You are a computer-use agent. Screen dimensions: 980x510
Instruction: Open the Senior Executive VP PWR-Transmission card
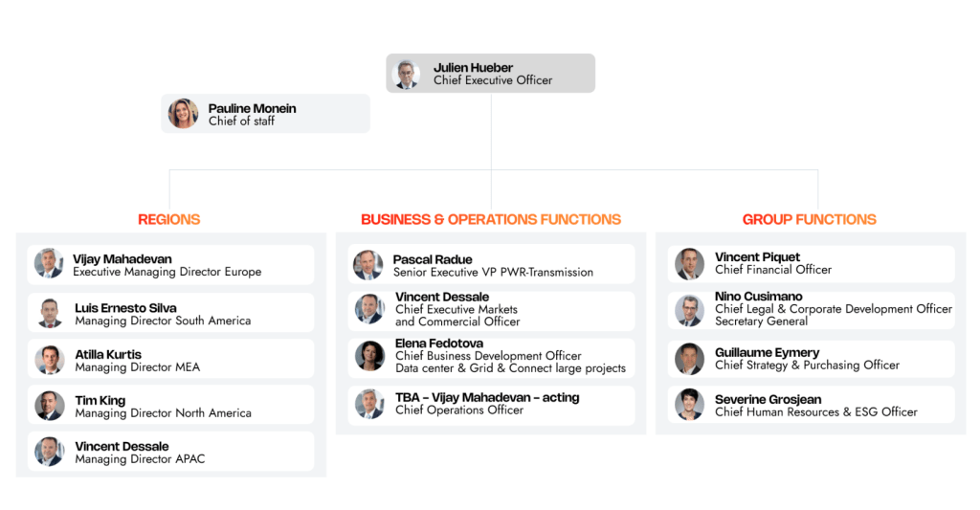point(491,265)
